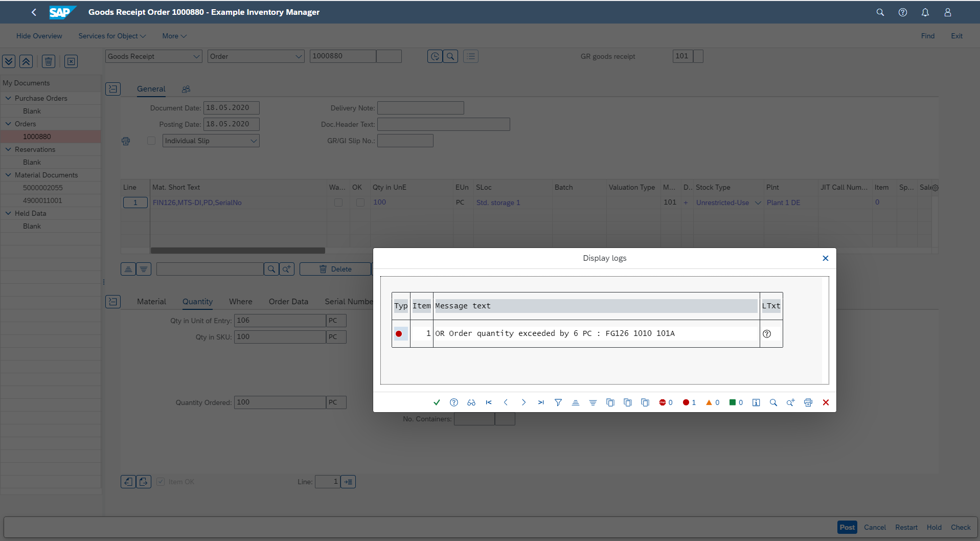The width and height of the screenshot is (980, 541).
Task: Collapse all nodes in My Documents tree
Action: pos(27,61)
